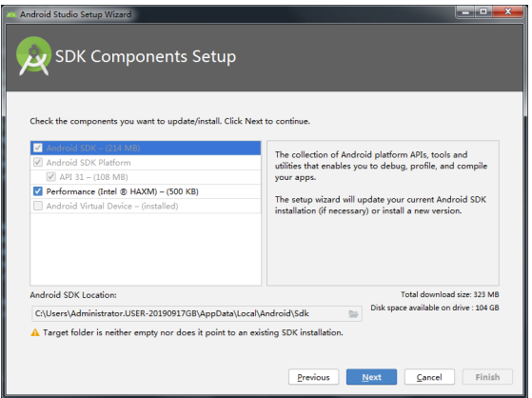The width and height of the screenshot is (532, 398).
Task: Toggle the Android SDK checkbox
Action: [x=38, y=149]
